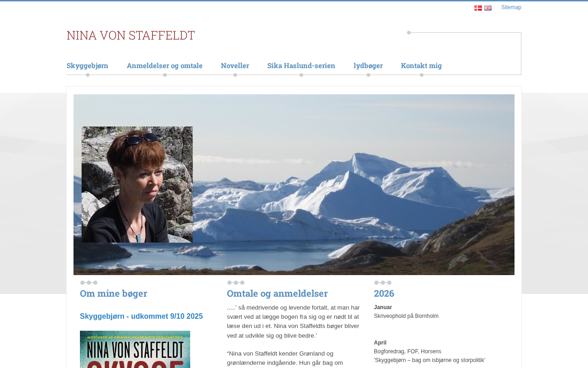Switch language using the English flag icon
This screenshot has height=368, width=588.
pyautogui.click(x=488, y=8)
